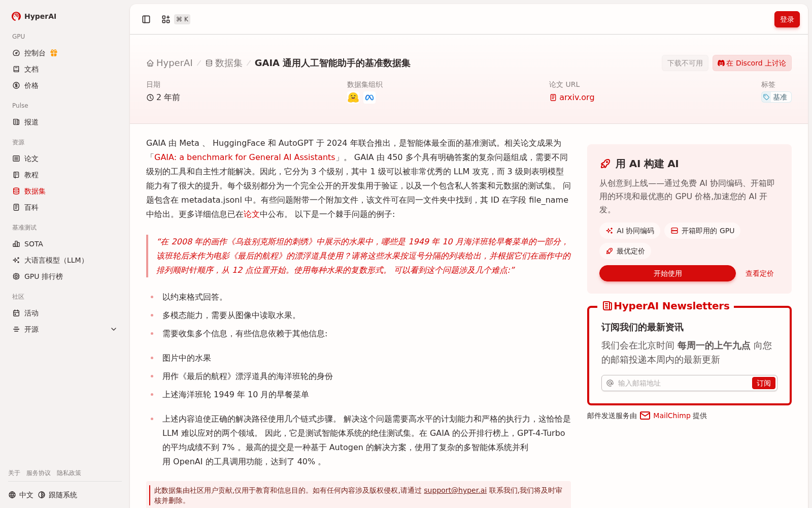Click the 活动 calendar icon

(x=16, y=313)
